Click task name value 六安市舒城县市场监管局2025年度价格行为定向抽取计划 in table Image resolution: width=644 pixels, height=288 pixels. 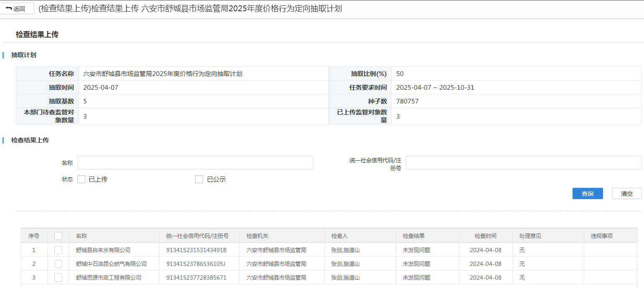tap(163, 74)
